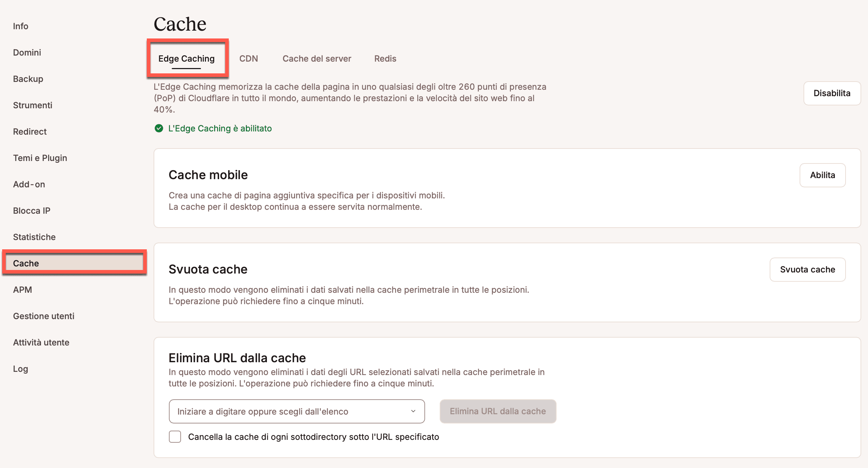868x468 pixels.
Task: Select the Edge Caching tab
Action: pyautogui.click(x=186, y=59)
